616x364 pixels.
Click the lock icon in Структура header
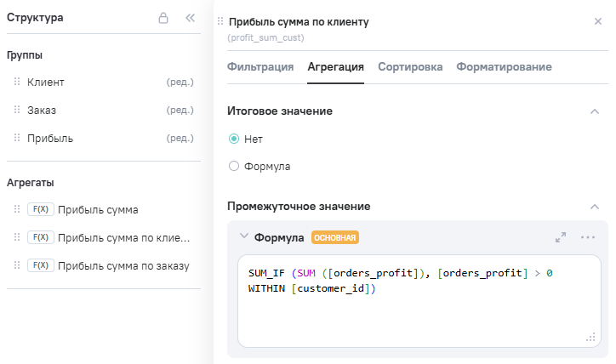163,18
